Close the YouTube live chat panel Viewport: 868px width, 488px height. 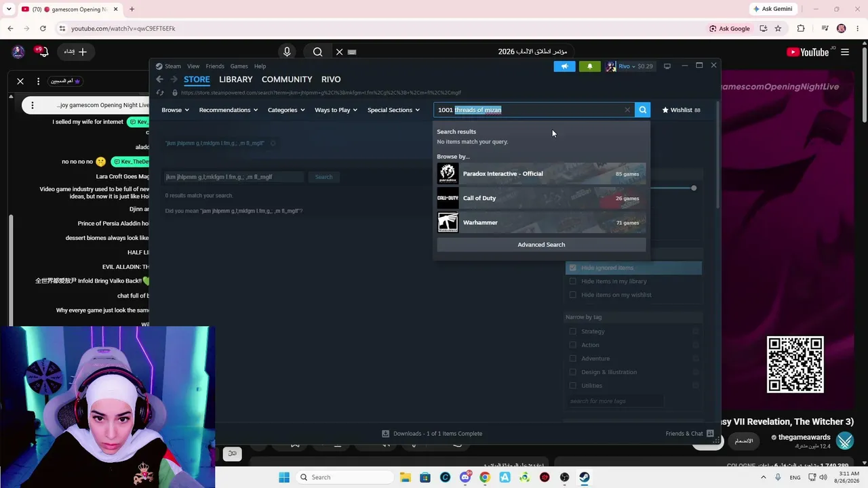pyautogui.click(x=20, y=81)
